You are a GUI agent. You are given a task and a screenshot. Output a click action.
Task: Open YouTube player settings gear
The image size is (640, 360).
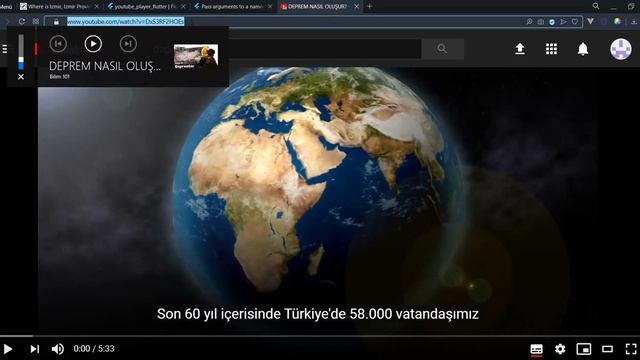coord(560,349)
